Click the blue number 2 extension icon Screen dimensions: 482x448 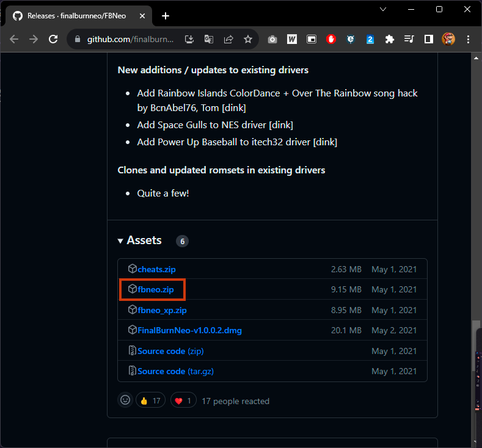tap(370, 39)
